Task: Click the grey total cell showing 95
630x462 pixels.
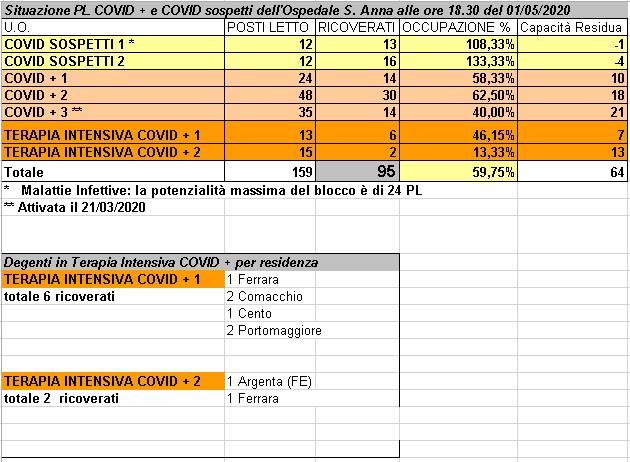Action: pyautogui.click(x=357, y=172)
